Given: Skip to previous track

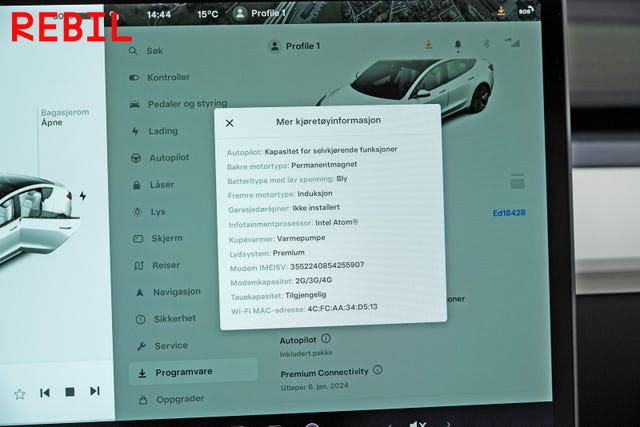Looking at the screenshot, I should (44, 393).
